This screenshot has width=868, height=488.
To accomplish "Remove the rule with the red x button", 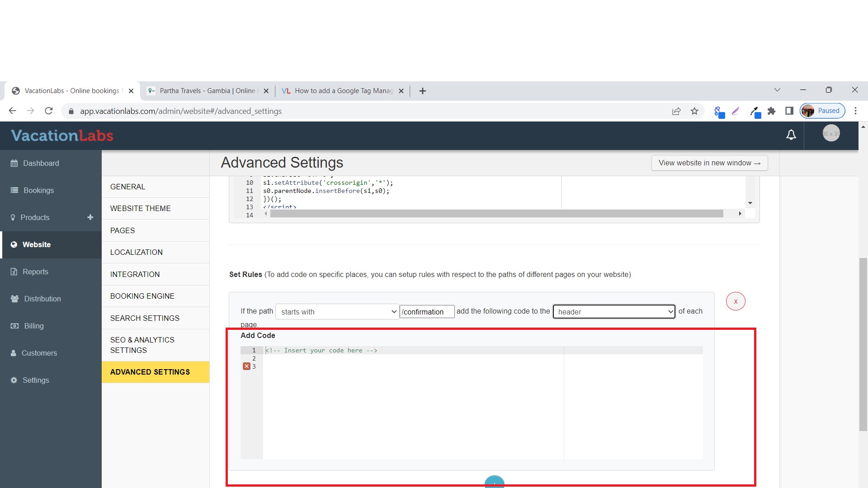I will click(x=736, y=301).
